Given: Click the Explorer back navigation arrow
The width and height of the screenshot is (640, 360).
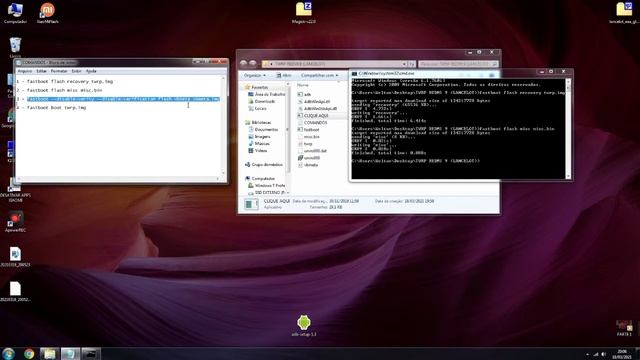Looking at the screenshot, I should [x=244, y=63].
